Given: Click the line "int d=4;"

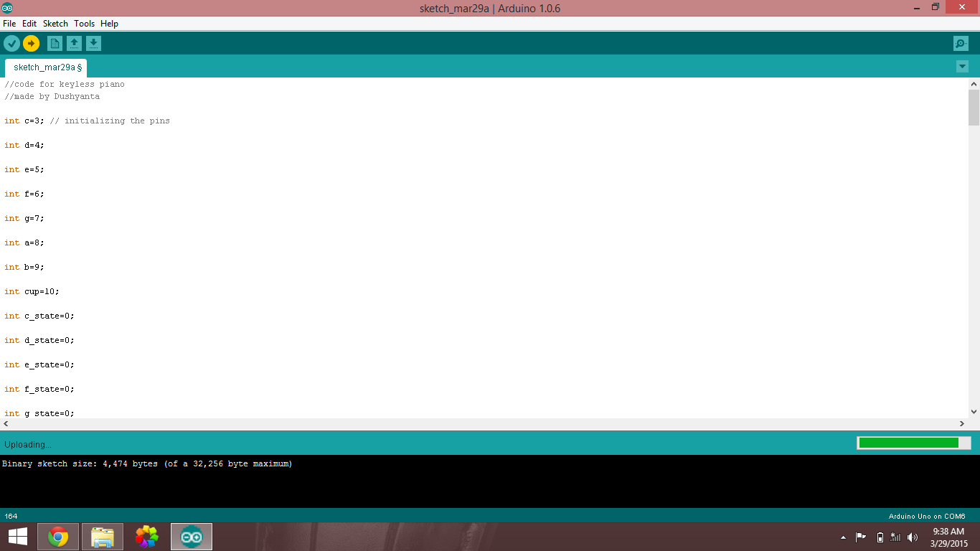Looking at the screenshot, I should (24, 145).
